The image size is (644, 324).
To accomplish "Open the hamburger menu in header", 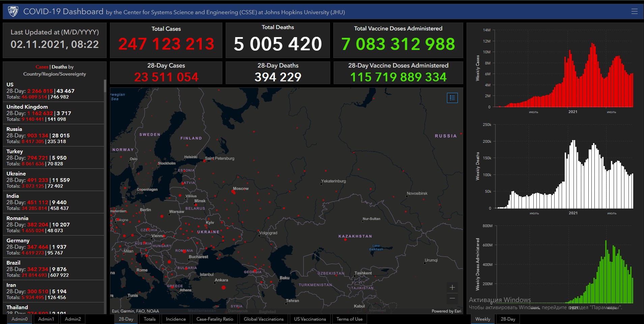I will click(x=634, y=11).
